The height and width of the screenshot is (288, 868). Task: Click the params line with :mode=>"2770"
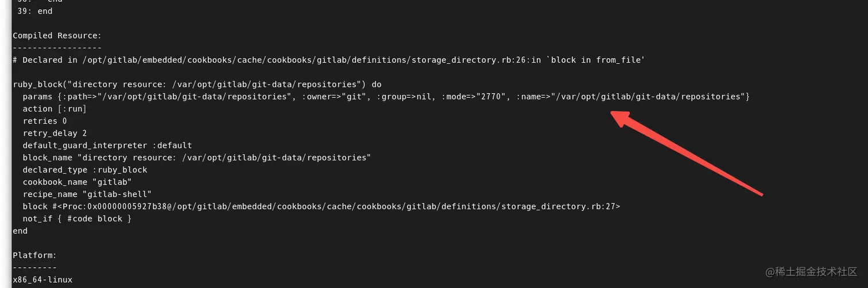coord(386,97)
